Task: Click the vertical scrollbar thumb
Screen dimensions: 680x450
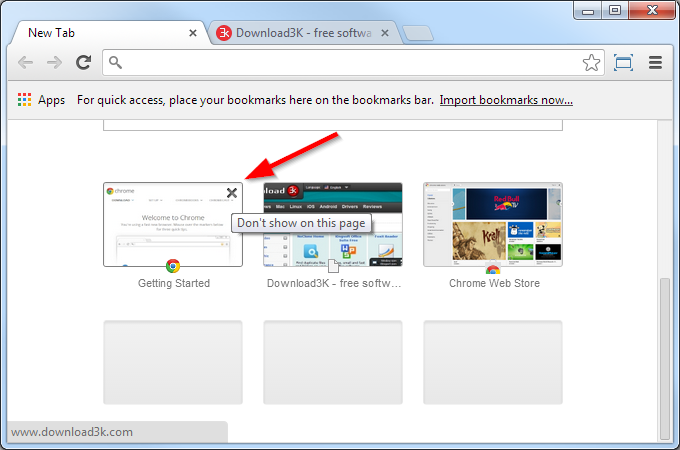Action: tap(664, 358)
